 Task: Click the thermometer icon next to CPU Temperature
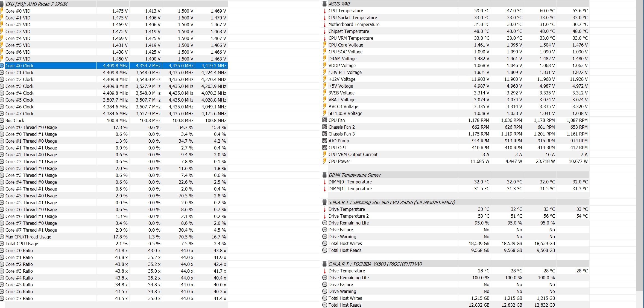tap(325, 11)
